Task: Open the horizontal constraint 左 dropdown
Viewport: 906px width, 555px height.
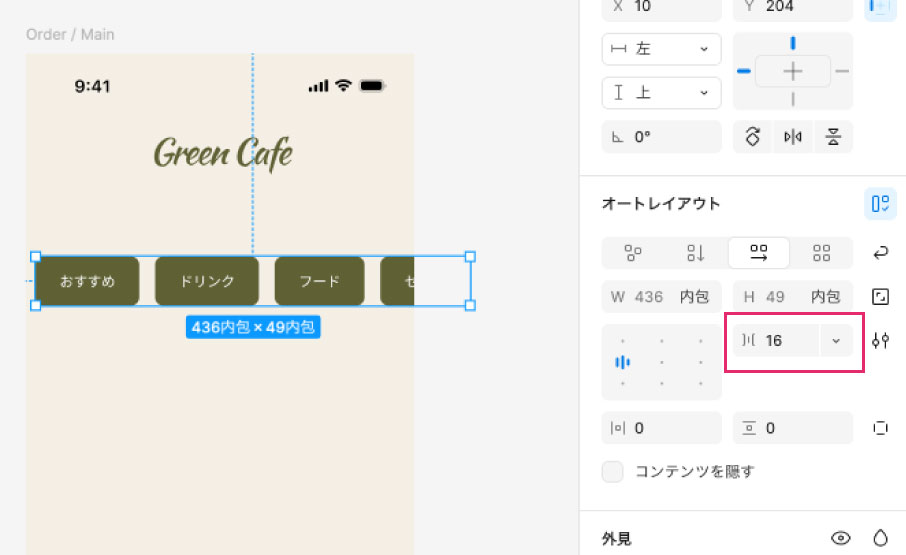Action: pyautogui.click(x=662, y=49)
